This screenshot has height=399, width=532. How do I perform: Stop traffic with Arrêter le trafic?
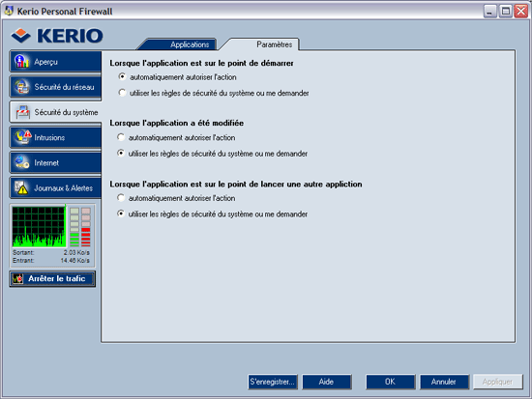tap(52, 278)
